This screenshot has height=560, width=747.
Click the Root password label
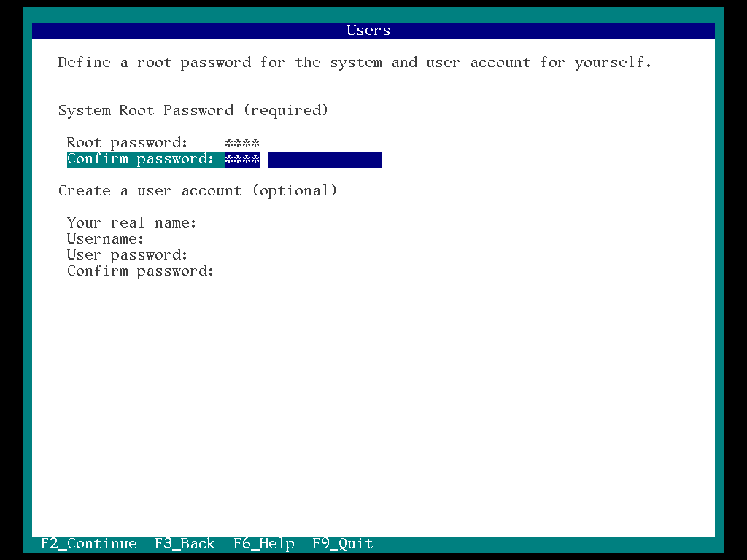(127, 143)
